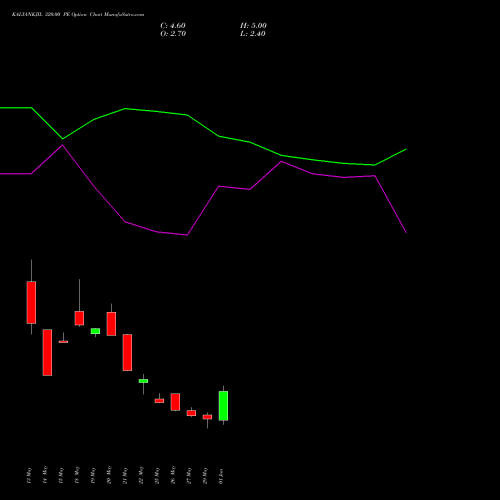The height and width of the screenshot is (500, 500).
Task: Click the close value 'C: 4.60'
Action: point(173,26)
